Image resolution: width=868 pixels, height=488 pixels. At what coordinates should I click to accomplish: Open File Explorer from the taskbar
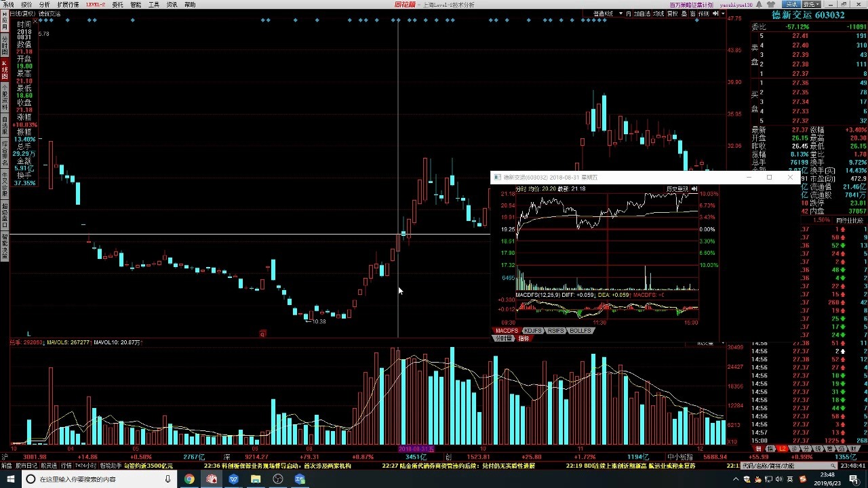coord(256,479)
